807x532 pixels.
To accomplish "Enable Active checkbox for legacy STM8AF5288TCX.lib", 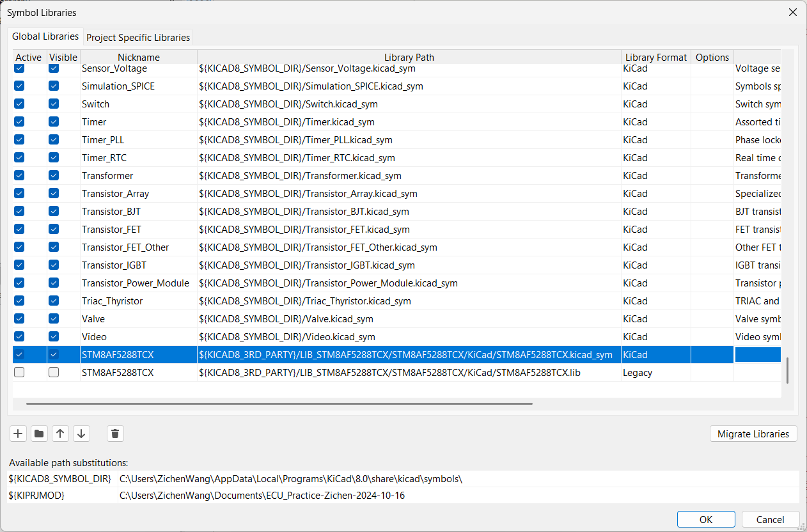I will tap(19, 372).
